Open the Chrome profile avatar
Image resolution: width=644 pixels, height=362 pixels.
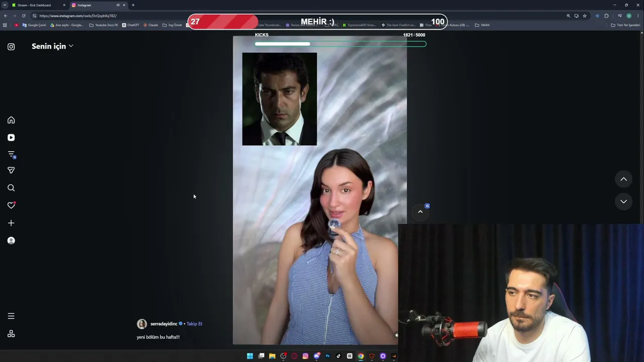(x=629, y=16)
